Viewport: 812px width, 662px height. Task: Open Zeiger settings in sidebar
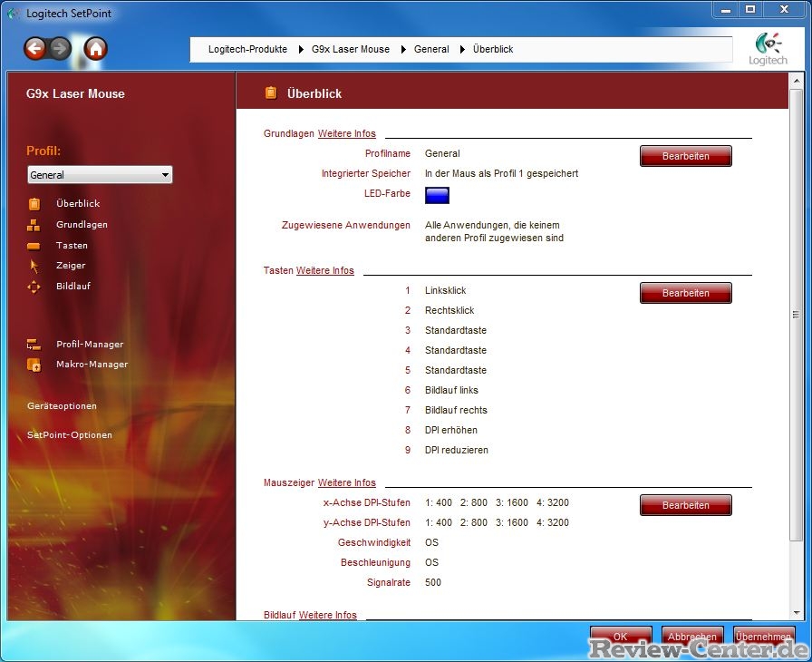[71, 265]
